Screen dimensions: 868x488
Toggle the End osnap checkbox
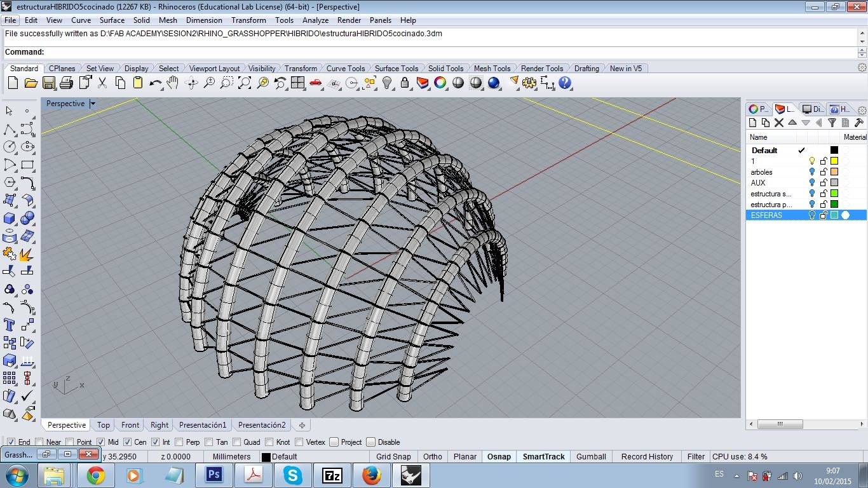click(x=11, y=442)
